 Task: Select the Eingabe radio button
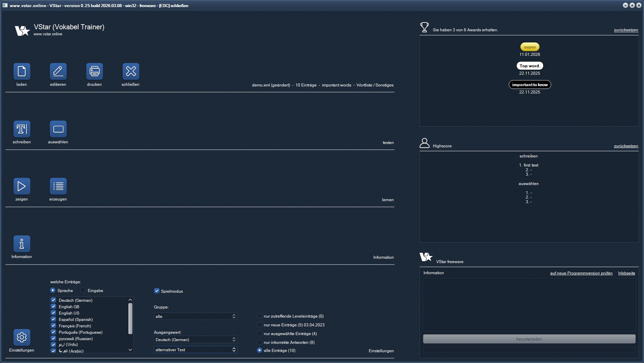(83, 290)
